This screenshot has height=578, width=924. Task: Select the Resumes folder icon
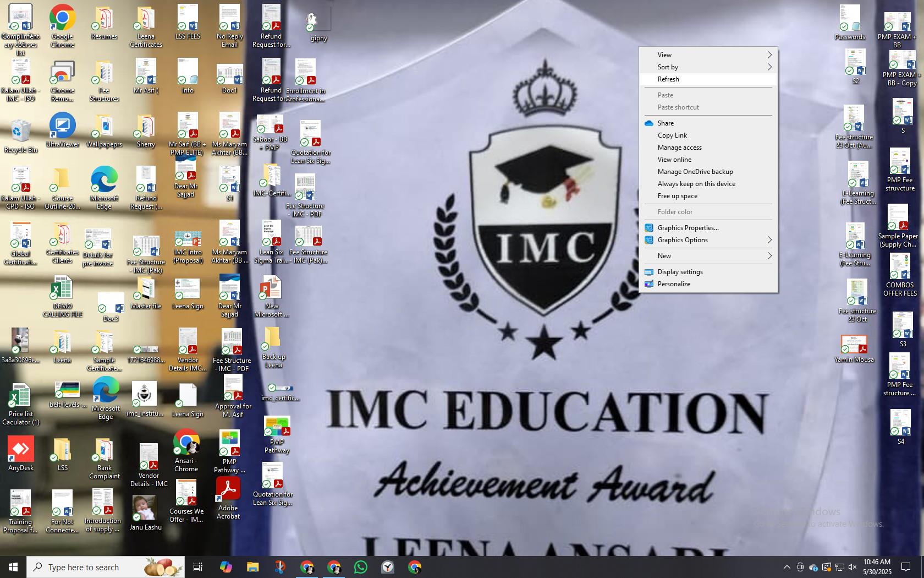(104, 23)
